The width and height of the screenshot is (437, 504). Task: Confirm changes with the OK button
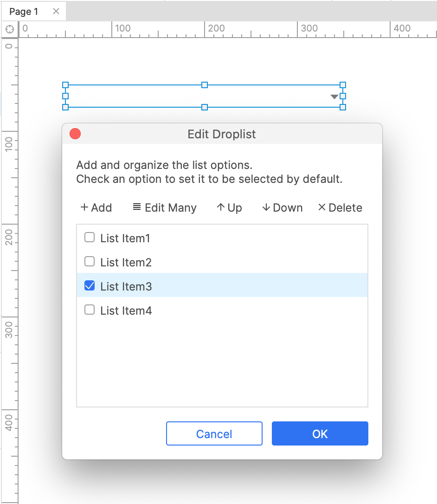coord(320,433)
